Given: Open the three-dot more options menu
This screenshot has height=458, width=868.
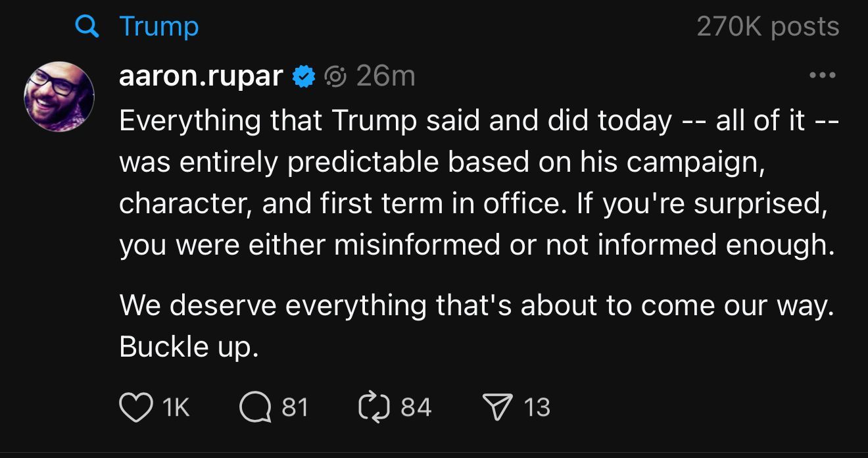Looking at the screenshot, I should (822, 76).
